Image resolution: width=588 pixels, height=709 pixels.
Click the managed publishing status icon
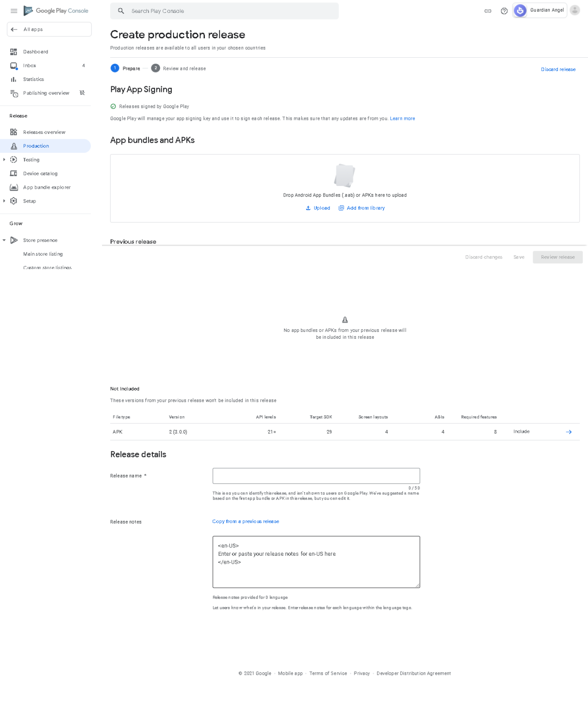click(82, 93)
